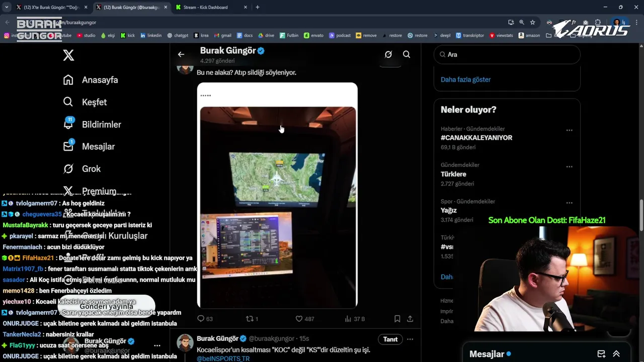
Task: Click the Ara search field
Action: 507,54
